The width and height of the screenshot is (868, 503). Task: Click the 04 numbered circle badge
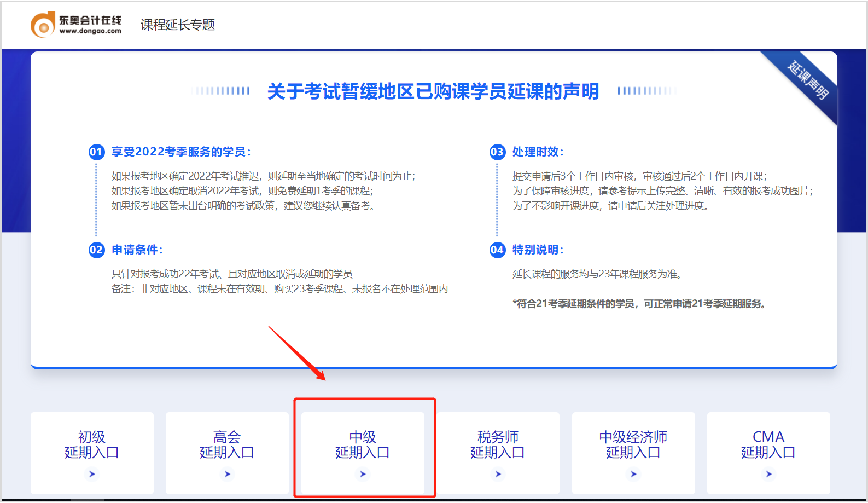[497, 250]
